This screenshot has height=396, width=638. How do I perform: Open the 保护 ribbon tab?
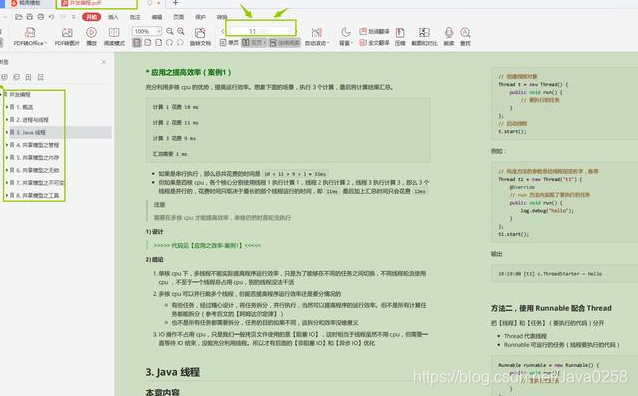point(200,17)
